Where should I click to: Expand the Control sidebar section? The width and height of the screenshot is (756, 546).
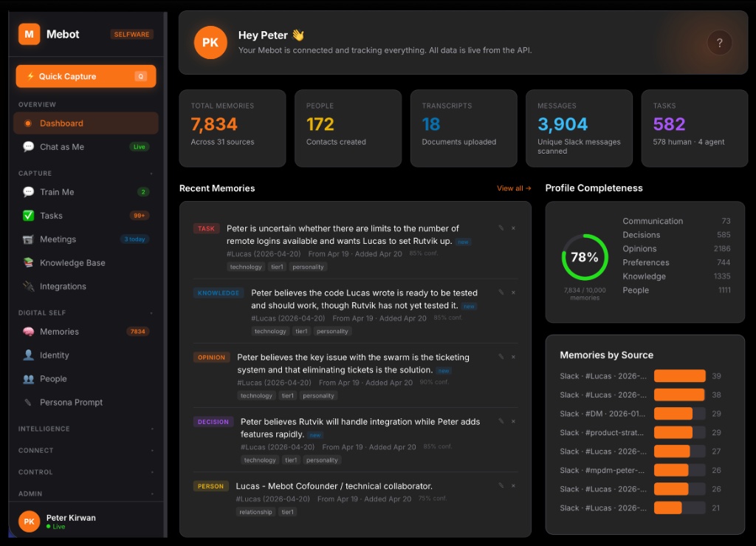pyautogui.click(x=151, y=472)
